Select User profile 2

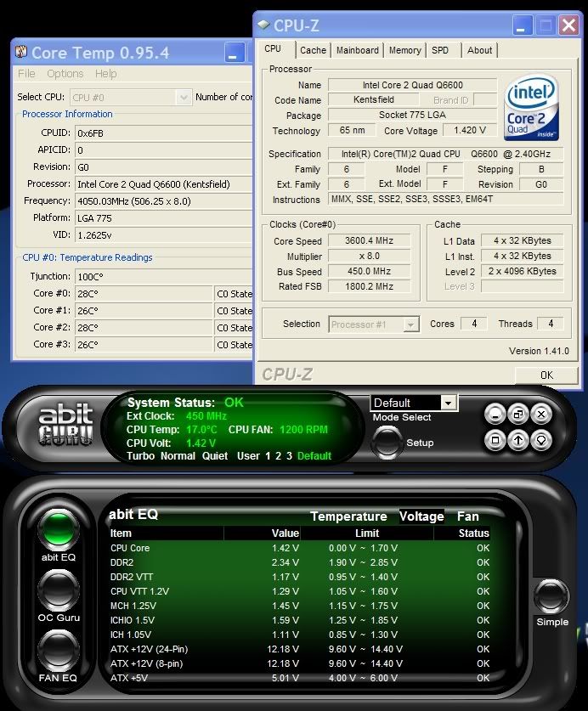pyautogui.click(x=278, y=455)
